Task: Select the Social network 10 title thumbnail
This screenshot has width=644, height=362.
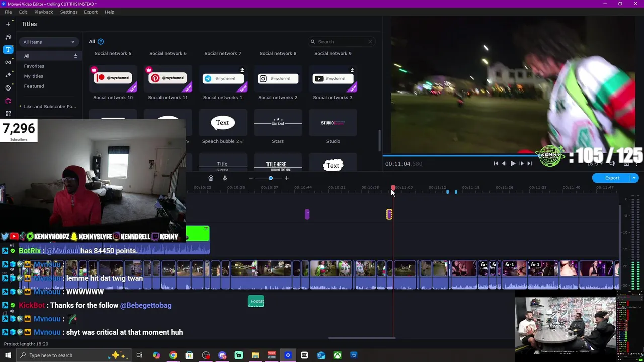Action: click(113, 78)
